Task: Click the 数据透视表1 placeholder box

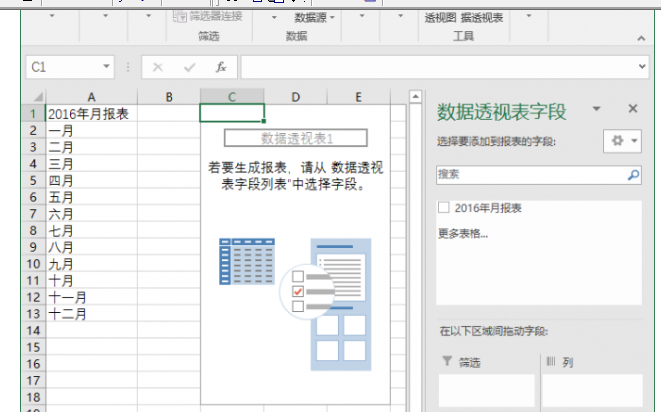Action: coord(295,138)
